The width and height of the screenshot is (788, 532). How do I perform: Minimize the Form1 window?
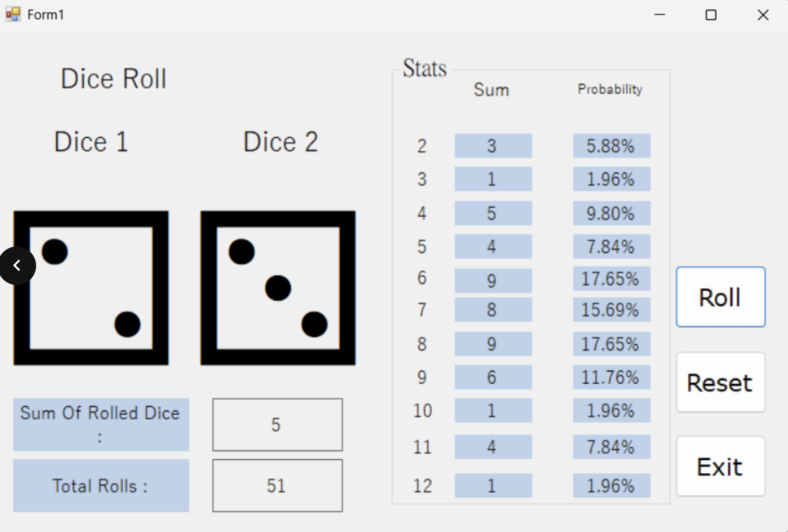point(659,15)
